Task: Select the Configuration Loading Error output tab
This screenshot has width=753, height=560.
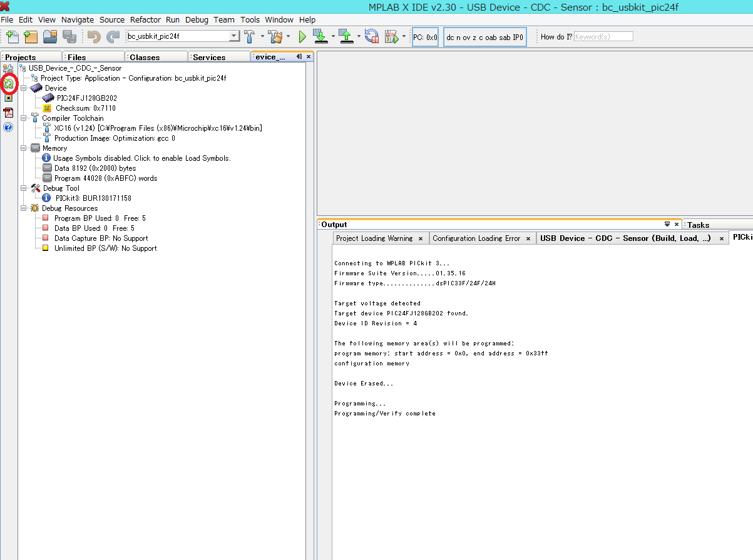Action: point(476,238)
